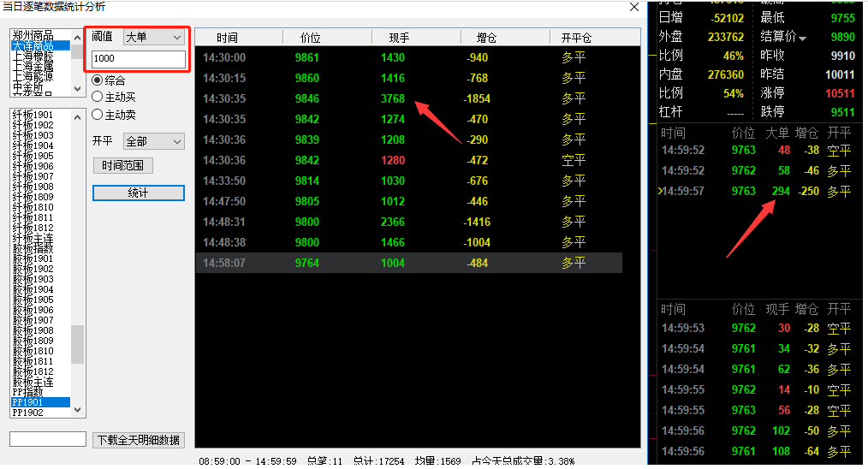Click the 价位 column header

tap(311, 38)
